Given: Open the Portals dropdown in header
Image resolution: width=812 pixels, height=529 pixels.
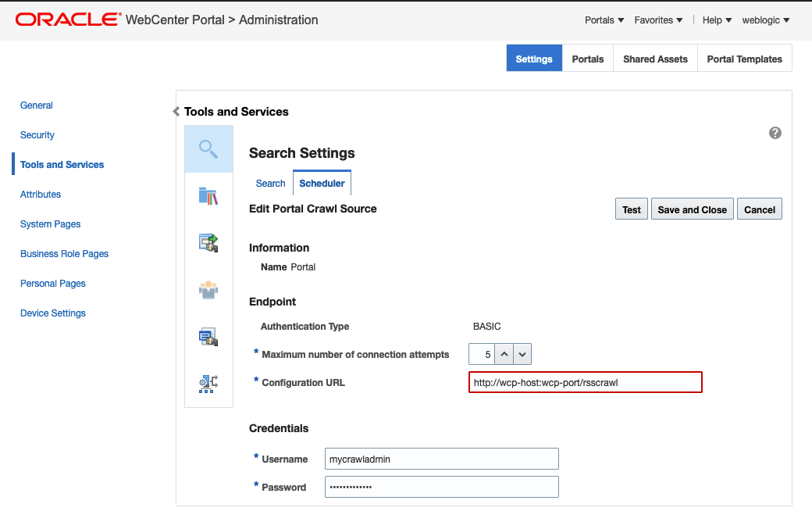Looking at the screenshot, I should tap(604, 20).
